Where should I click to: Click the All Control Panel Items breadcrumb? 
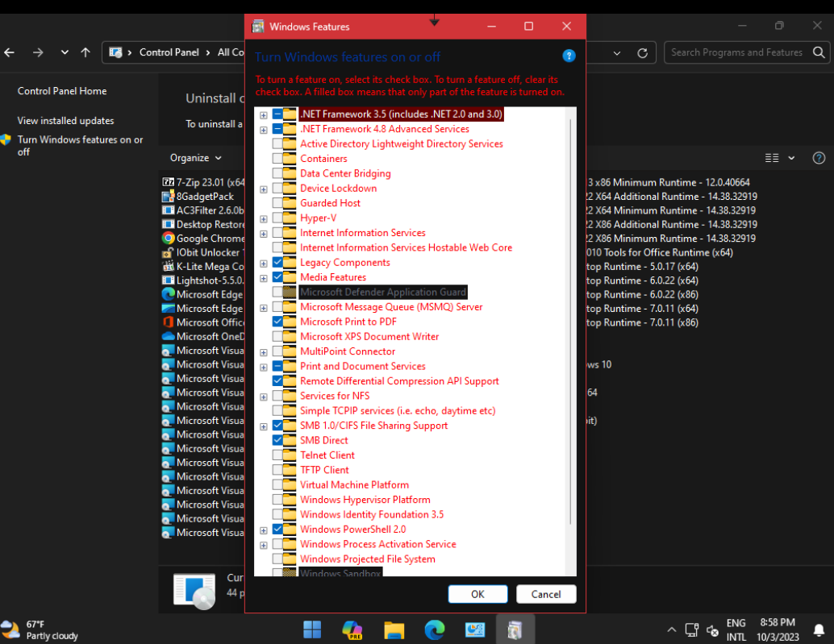(231, 52)
